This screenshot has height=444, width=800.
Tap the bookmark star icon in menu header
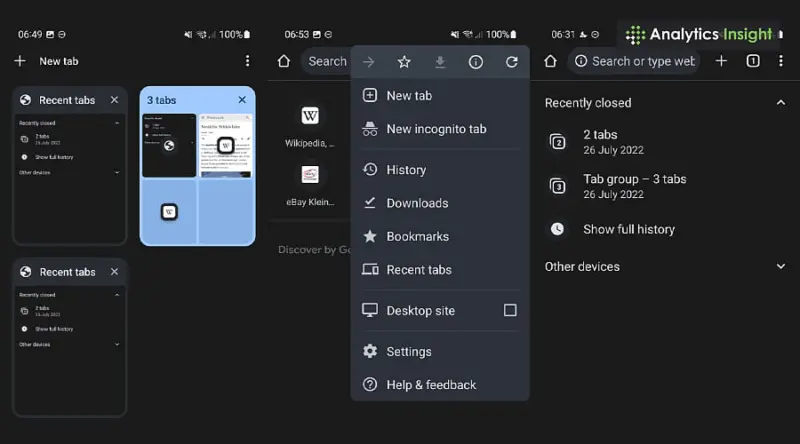[x=404, y=62]
